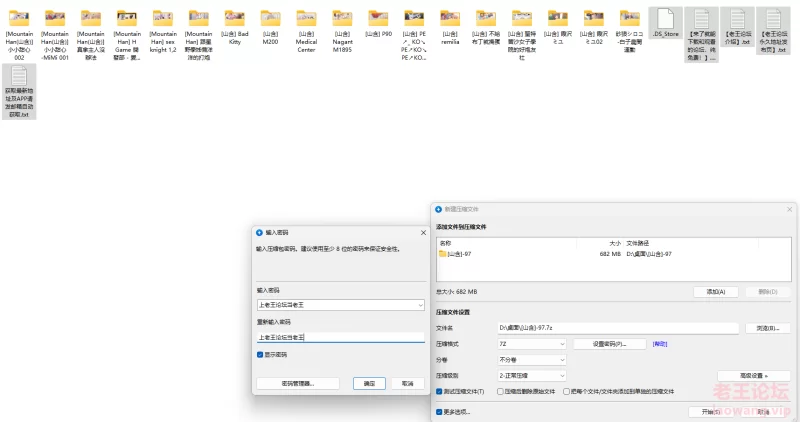Expand the 输入密码 combo box dropdown

[x=420, y=304]
